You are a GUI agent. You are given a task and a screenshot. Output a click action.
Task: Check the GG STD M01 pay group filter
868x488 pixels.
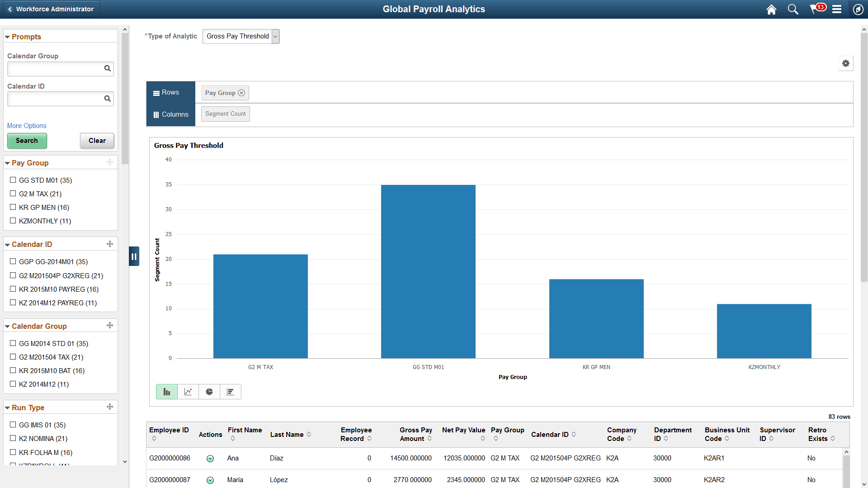click(13, 180)
